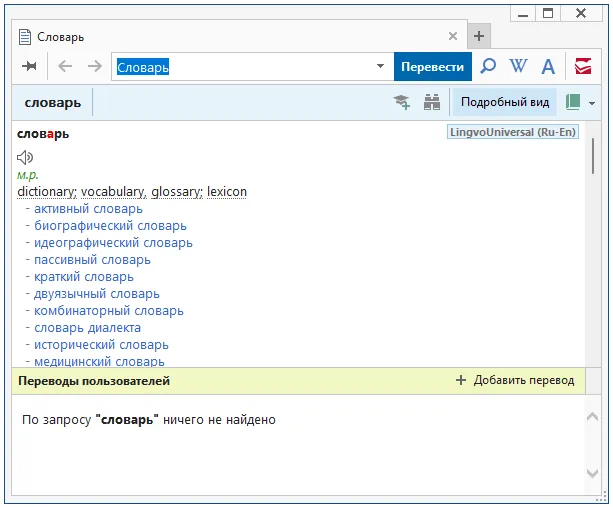Click the document icon on Словарь tab
This screenshot has width=613, height=507.
pyautogui.click(x=25, y=37)
